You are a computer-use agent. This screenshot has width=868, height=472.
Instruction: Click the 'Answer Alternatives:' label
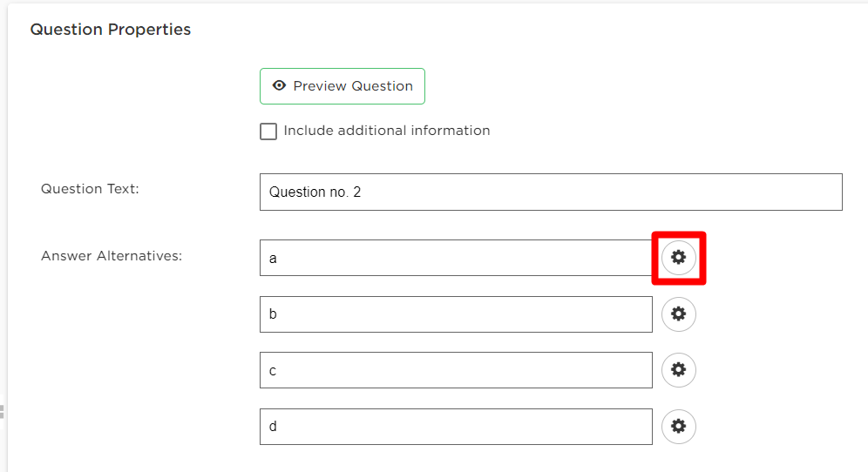(112, 256)
